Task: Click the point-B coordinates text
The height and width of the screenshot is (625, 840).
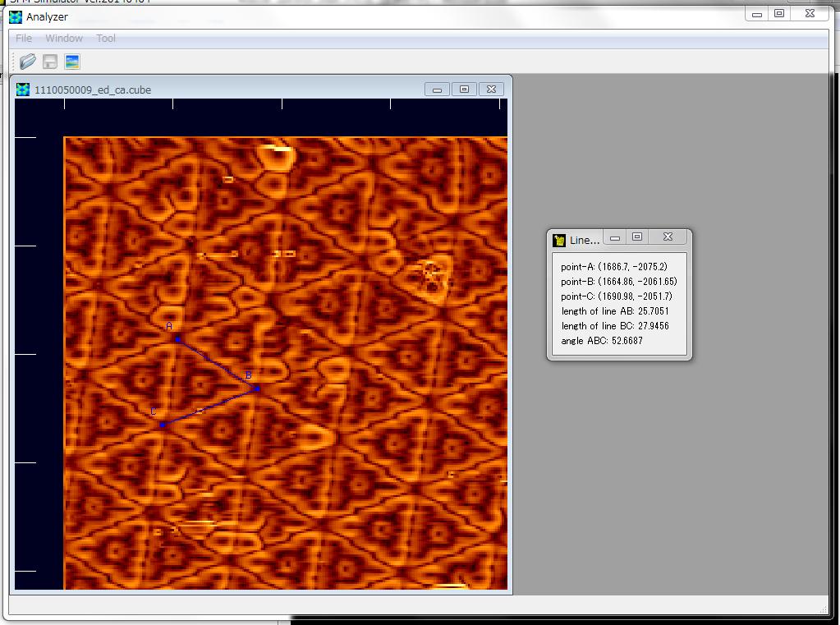Action: [619, 282]
